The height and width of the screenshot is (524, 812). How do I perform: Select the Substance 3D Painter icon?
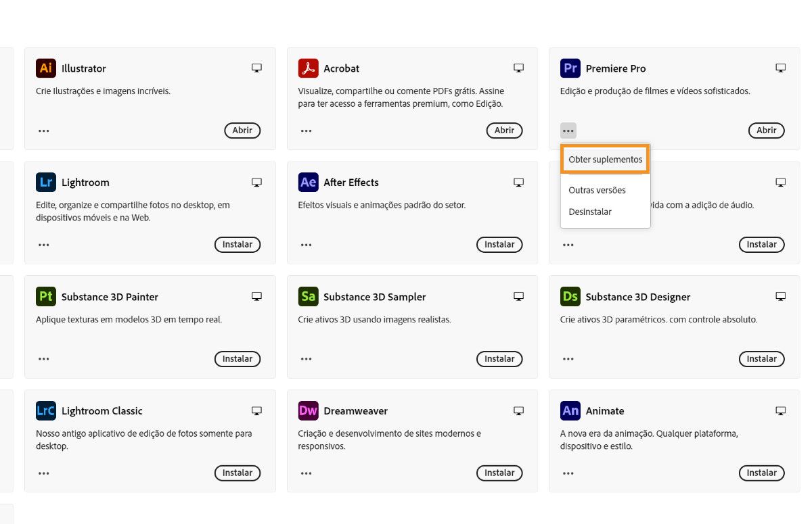45,296
